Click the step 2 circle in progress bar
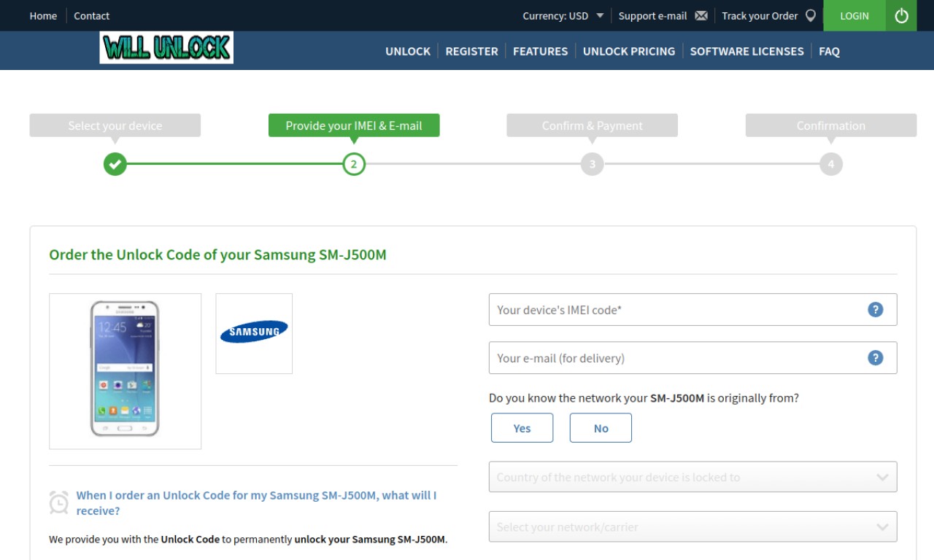The height and width of the screenshot is (560, 934). [x=354, y=164]
